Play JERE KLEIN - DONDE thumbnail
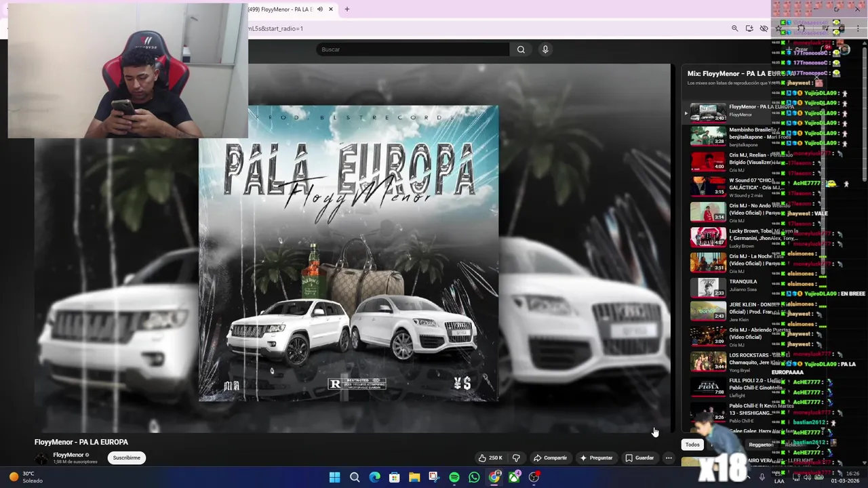This screenshot has height=488, width=868. [708, 312]
